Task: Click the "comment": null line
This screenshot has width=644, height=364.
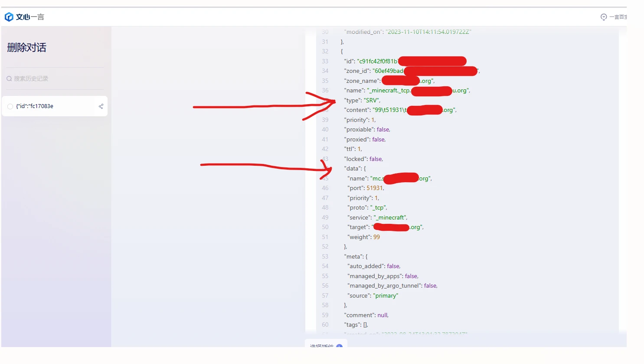Action: click(366, 315)
